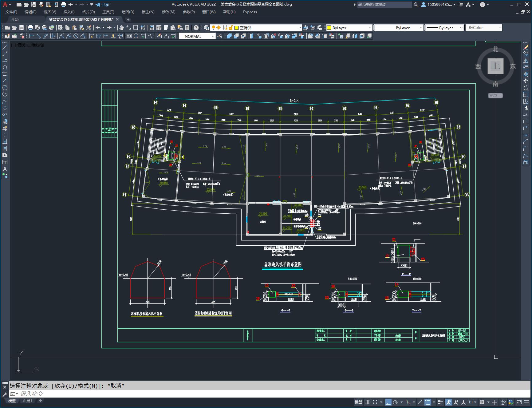
Task: Click the keyword search box in title bar
Action: point(384,5)
